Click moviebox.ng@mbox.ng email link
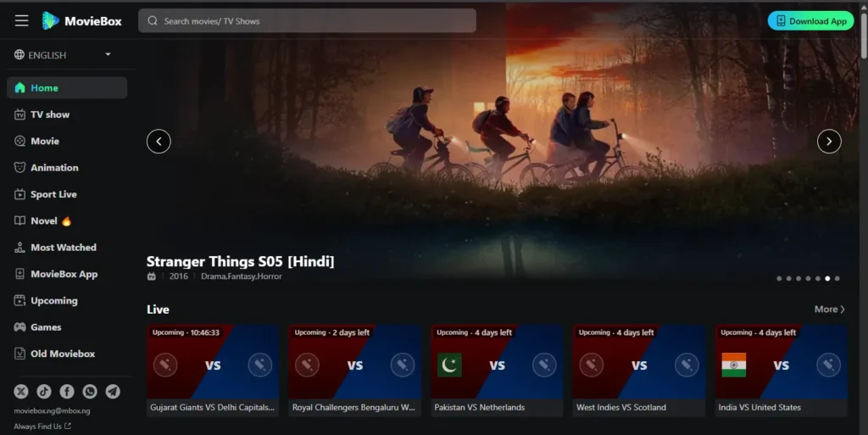868x435 pixels. tap(52, 410)
